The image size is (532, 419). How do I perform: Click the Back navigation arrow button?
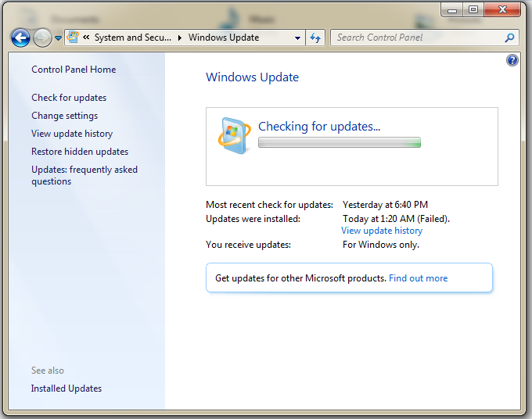pyautogui.click(x=20, y=37)
